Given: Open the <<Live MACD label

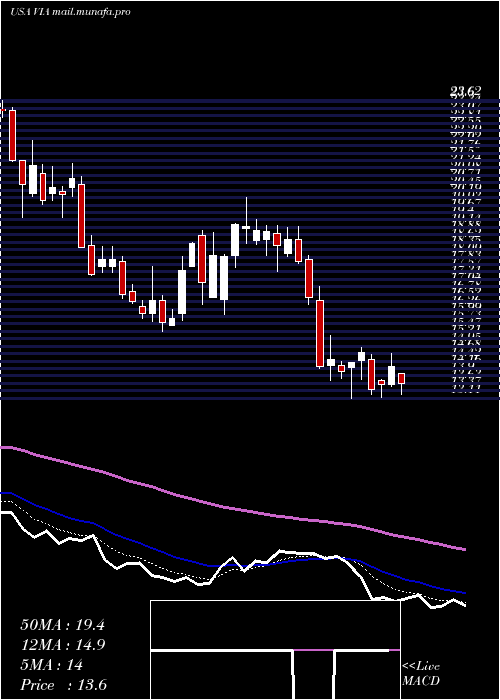Looking at the screenshot, I should tap(421, 674).
